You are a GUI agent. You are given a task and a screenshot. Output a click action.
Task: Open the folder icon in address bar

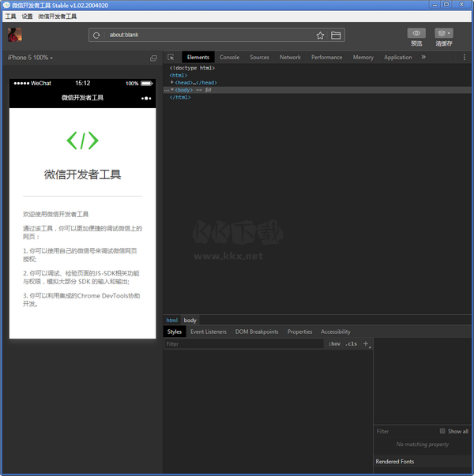tap(336, 36)
